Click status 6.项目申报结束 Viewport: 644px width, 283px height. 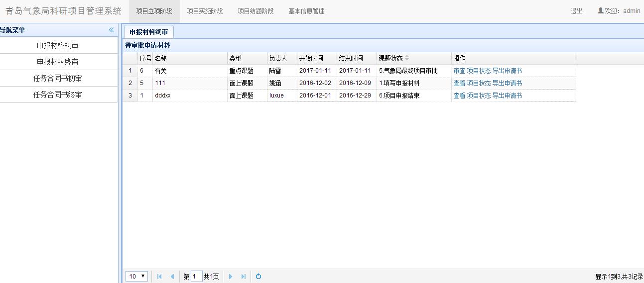tap(414, 95)
